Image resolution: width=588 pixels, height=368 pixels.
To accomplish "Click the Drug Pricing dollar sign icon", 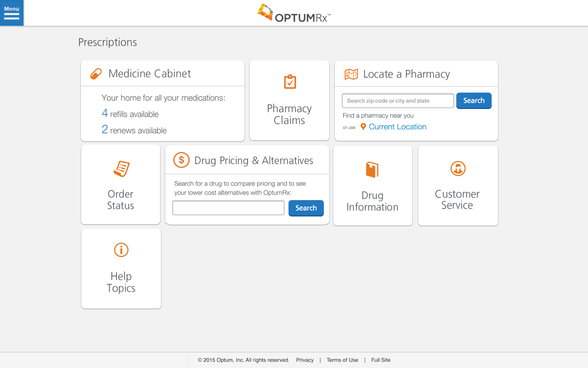I will 181,160.
